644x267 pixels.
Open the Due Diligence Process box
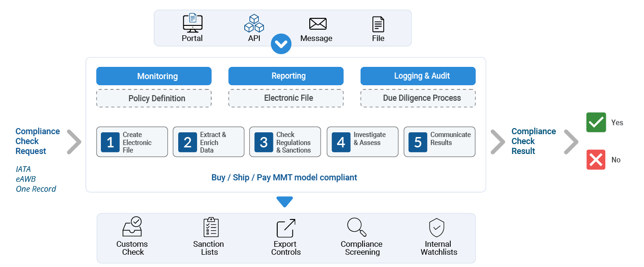[x=418, y=98]
